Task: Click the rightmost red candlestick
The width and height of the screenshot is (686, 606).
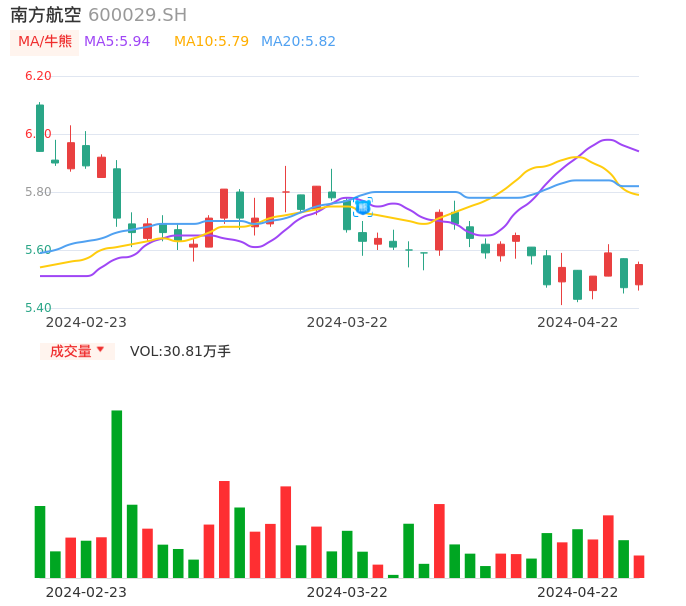Action: (x=639, y=274)
